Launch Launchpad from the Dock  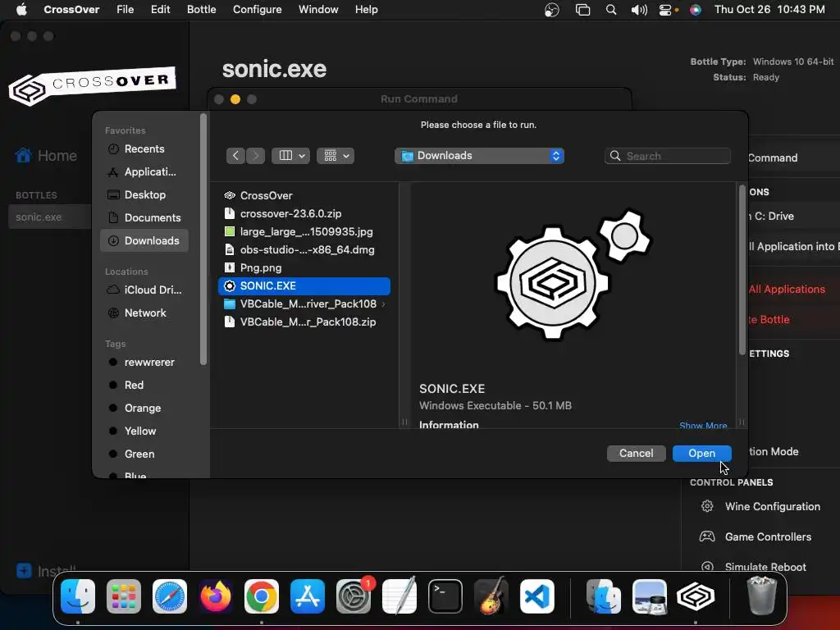point(124,596)
